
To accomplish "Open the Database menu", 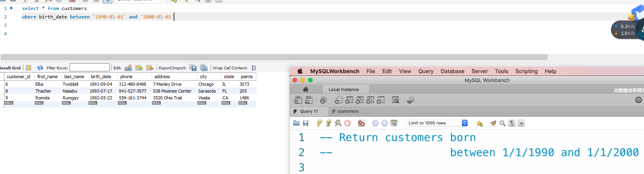I will coord(453,71).
